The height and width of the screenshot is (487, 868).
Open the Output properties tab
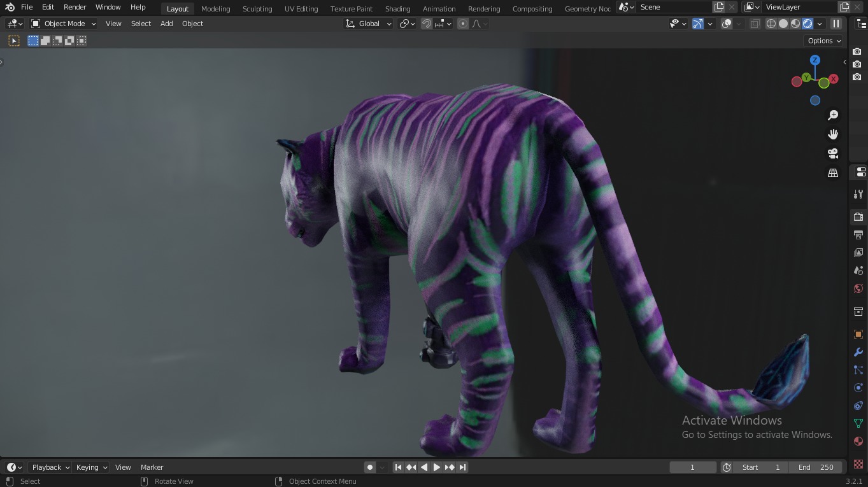pos(858,235)
